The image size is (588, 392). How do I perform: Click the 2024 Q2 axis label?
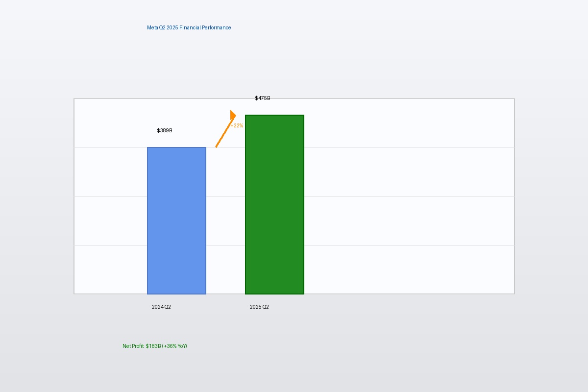[161, 307]
